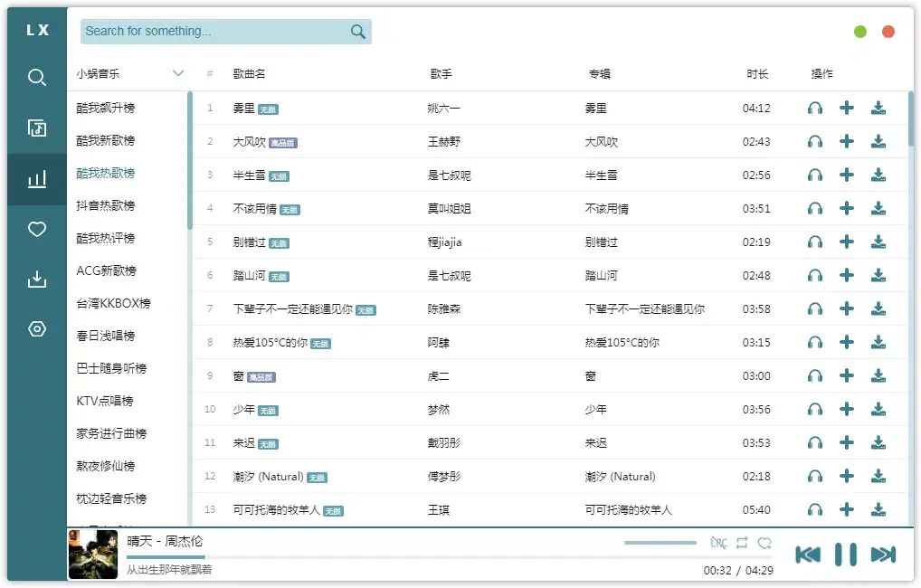Click song name 半生雪

point(249,175)
